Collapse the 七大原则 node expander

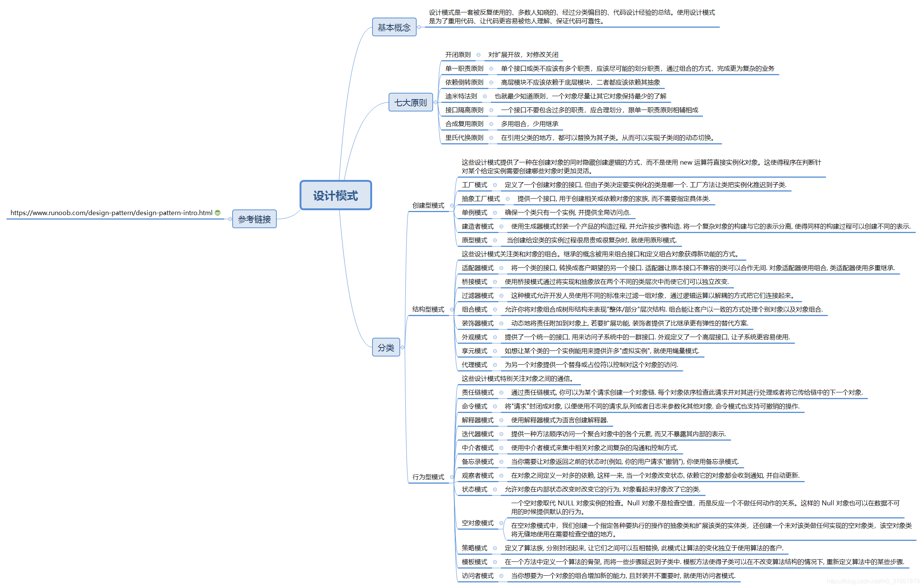pyautogui.click(x=435, y=102)
